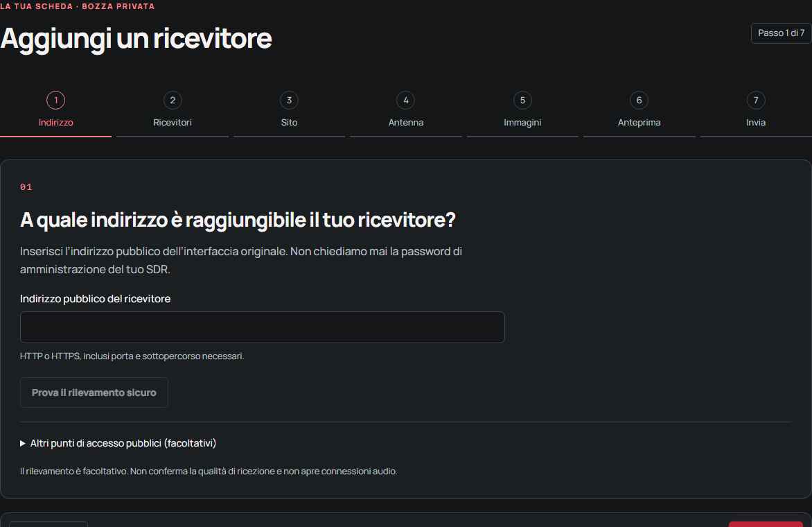Screen dimensions: 812x527
Task: Click the Aggiungi un ricevitore heading
Action: tap(136, 38)
